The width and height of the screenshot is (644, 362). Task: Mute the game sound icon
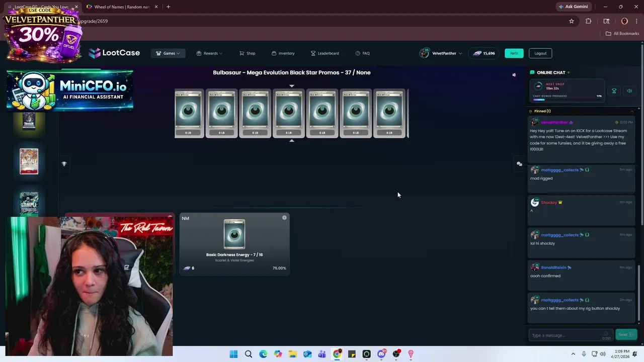click(x=514, y=75)
